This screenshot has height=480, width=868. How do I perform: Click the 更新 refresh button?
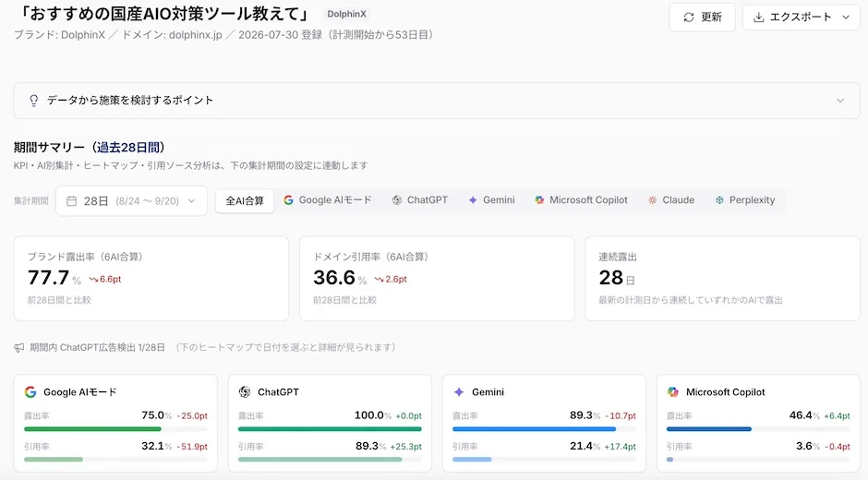(x=702, y=18)
